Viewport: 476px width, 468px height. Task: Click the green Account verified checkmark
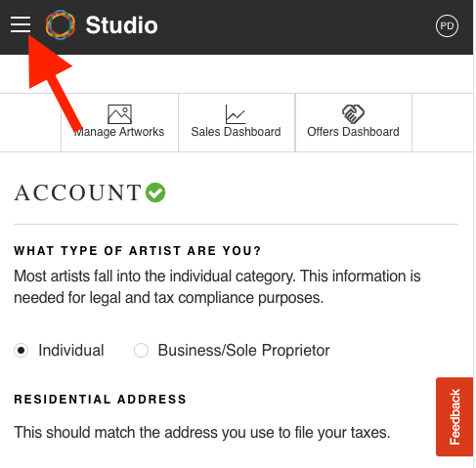pos(155,192)
